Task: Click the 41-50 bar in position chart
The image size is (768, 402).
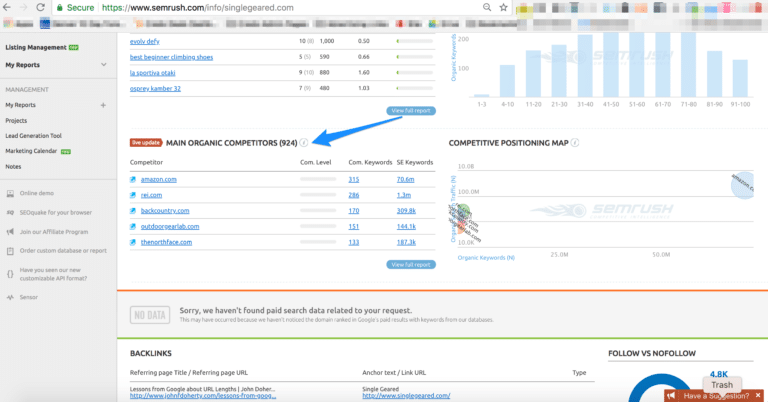Action: [611, 65]
